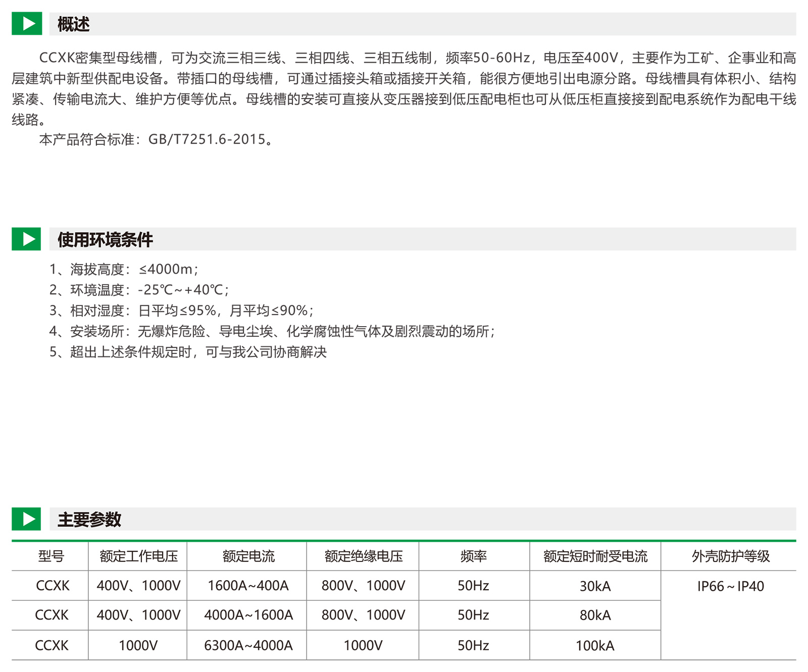
Task: Click the 额定短时耐受电流 column header
Action: pos(595,556)
